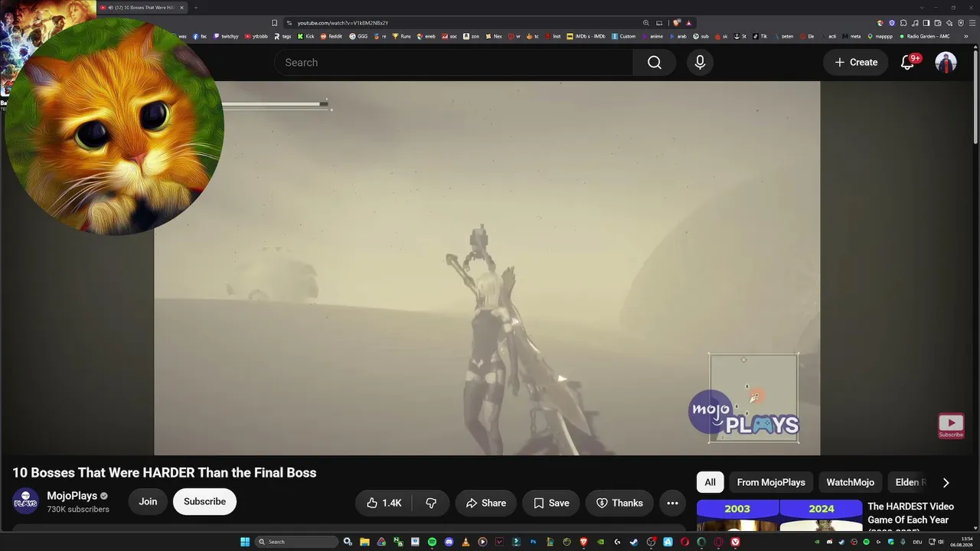980x551 pixels.
Task: Open the IMDb bookmark
Action: click(x=586, y=36)
